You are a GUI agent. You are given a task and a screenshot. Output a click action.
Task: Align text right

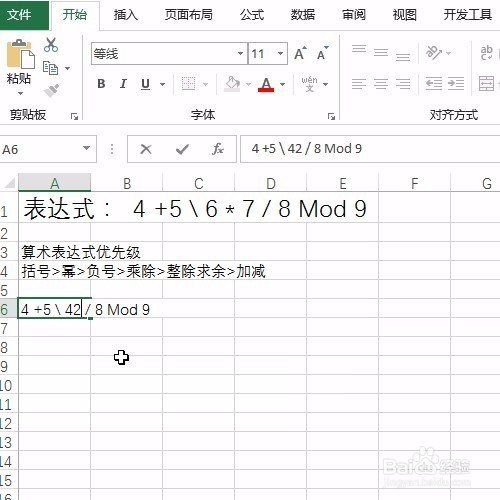403,84
